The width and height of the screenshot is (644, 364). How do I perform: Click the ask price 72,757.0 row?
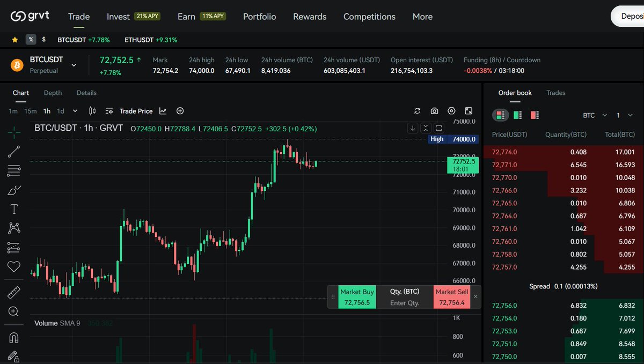tap(563, 267)
